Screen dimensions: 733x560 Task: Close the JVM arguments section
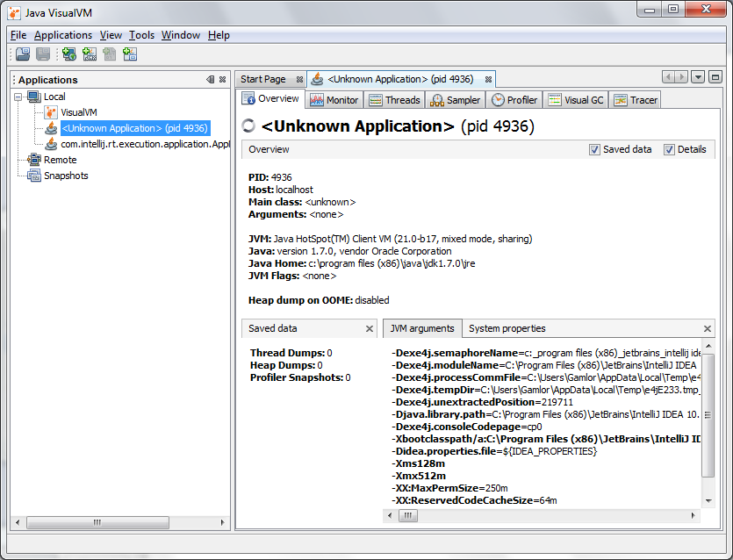click(x=708, y=328)
